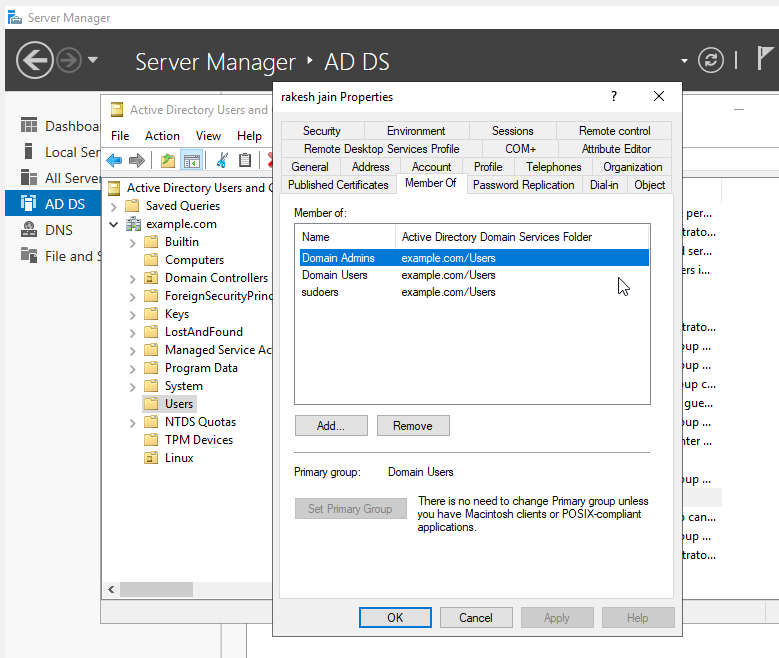Viewport: 779px width, 658px height.
Task: Click the Cut scissors icon in toolbar
Action: 222,160
